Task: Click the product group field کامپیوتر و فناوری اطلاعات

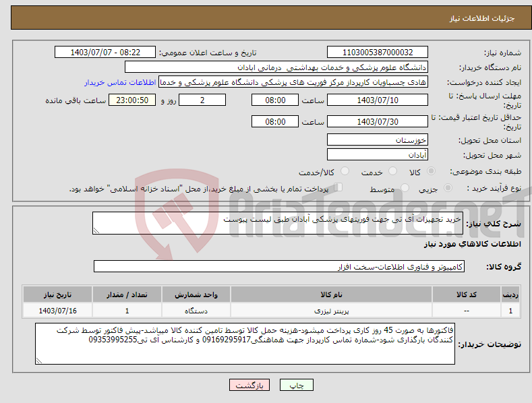Action: coord(279,267)
